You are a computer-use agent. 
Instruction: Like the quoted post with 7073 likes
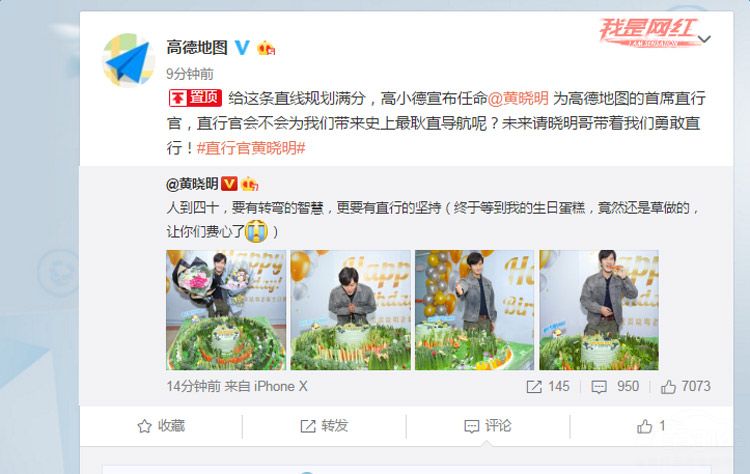tap(685, 386)
